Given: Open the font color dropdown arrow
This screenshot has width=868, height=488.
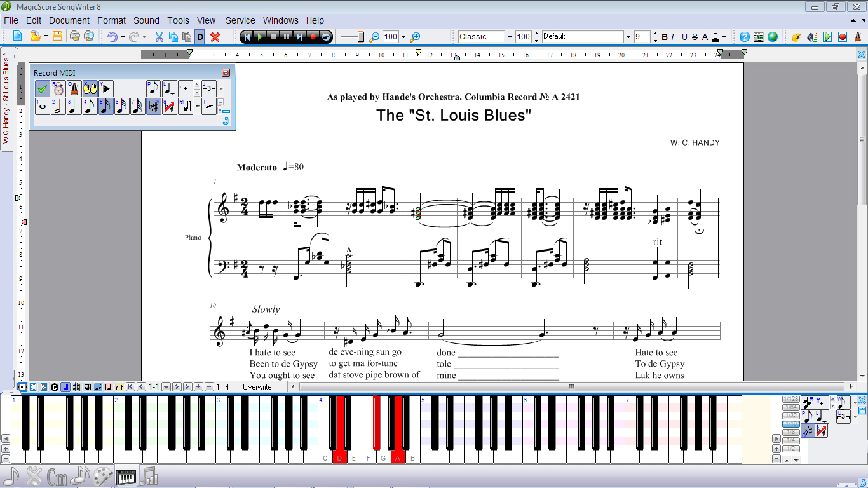Looking at the screenshot, I should [724, 37].
